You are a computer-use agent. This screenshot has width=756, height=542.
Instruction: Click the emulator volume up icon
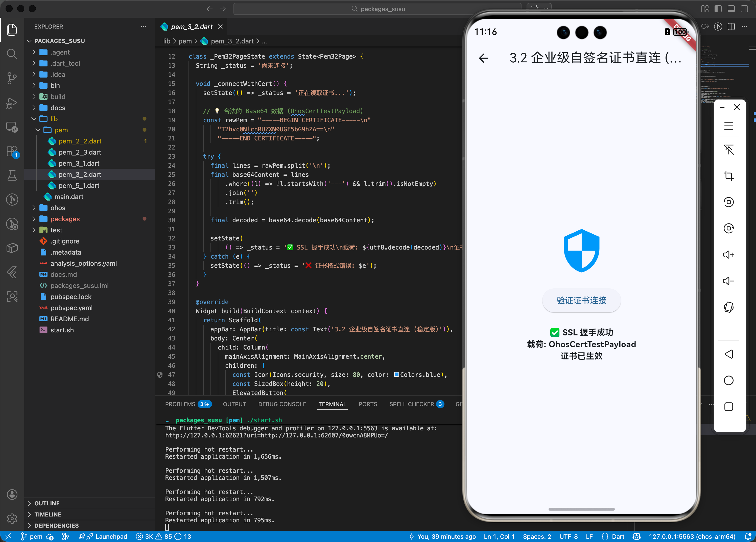pos(728,255)
